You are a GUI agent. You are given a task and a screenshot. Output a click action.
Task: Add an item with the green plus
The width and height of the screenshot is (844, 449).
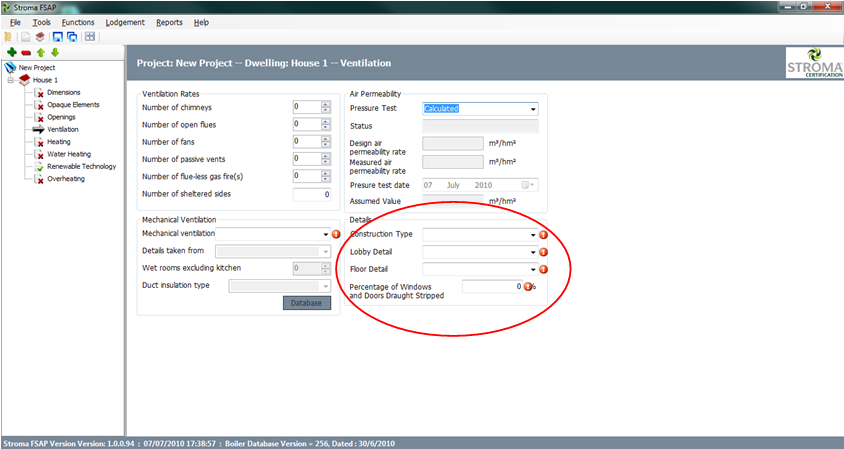pyautogui.click(x=12, y=52)
